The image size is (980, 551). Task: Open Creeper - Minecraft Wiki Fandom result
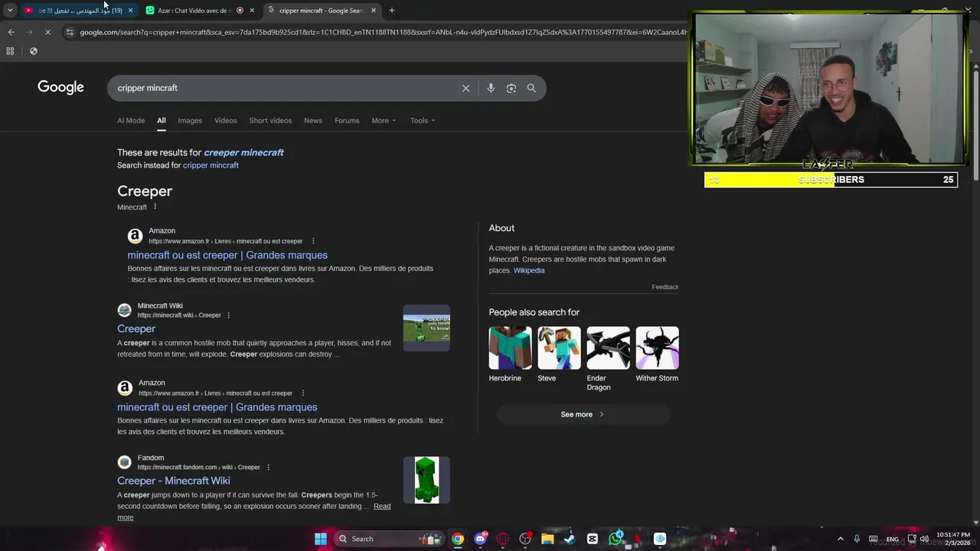coord(173,481)
